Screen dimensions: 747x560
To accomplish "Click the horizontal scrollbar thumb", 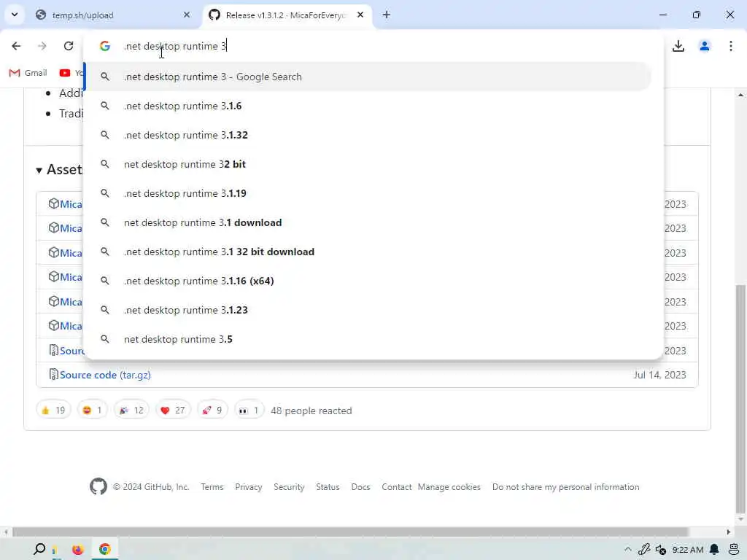I will coord(350,532).
